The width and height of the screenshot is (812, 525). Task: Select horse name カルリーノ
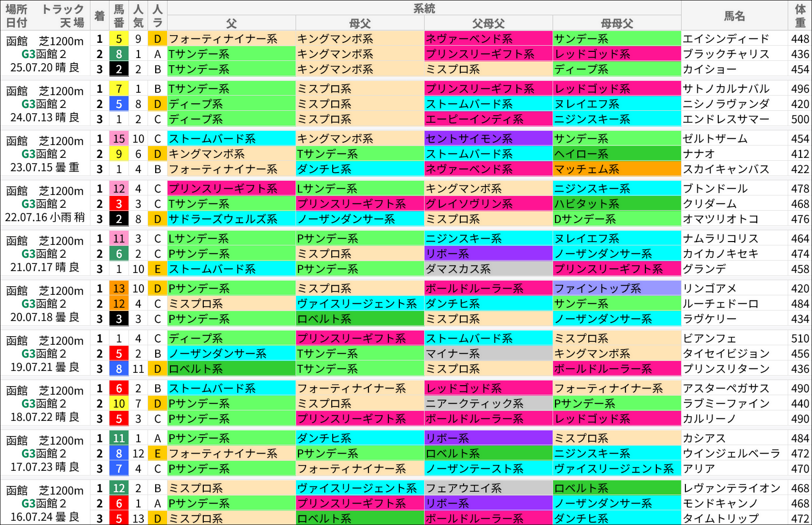(x=709, y=419)
